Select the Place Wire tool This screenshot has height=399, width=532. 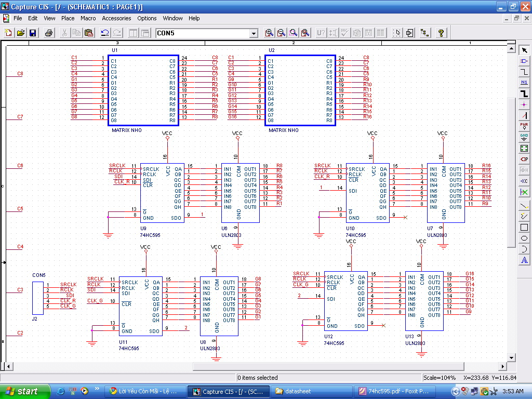coord(524,72)
